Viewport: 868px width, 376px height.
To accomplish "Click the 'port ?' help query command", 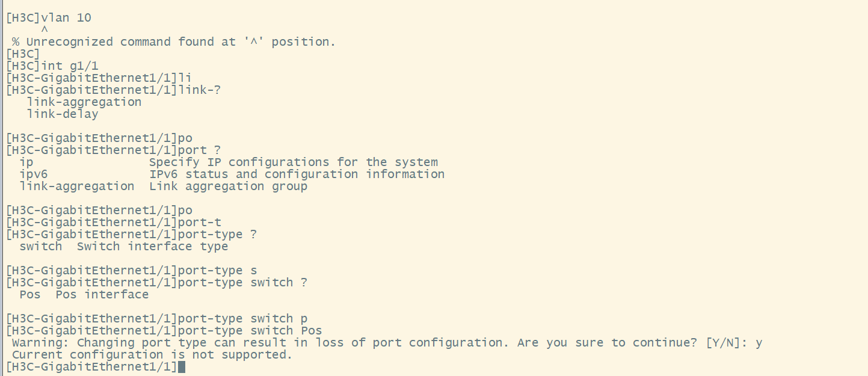I will click(x=200, y=150).
